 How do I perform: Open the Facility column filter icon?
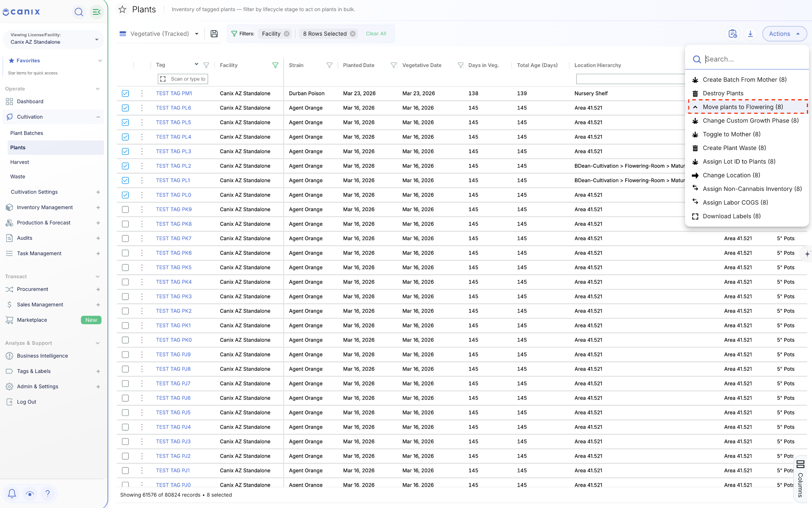pos(275,65)
